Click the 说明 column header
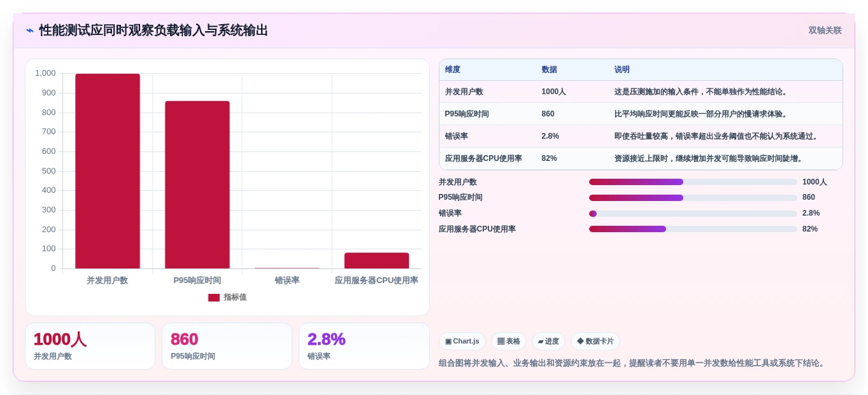This screenshot has height=395, width=868. [622, 69]
